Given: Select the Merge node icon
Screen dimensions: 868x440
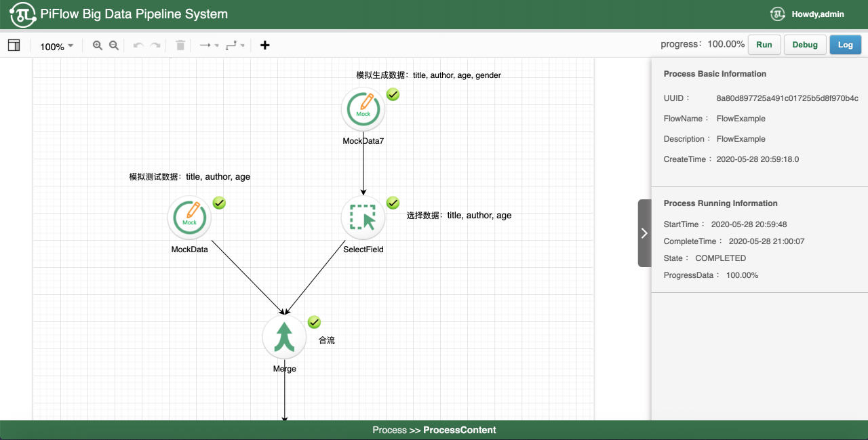Looking at the screenshot, I should pyautogui.click(x=284, y=337).
